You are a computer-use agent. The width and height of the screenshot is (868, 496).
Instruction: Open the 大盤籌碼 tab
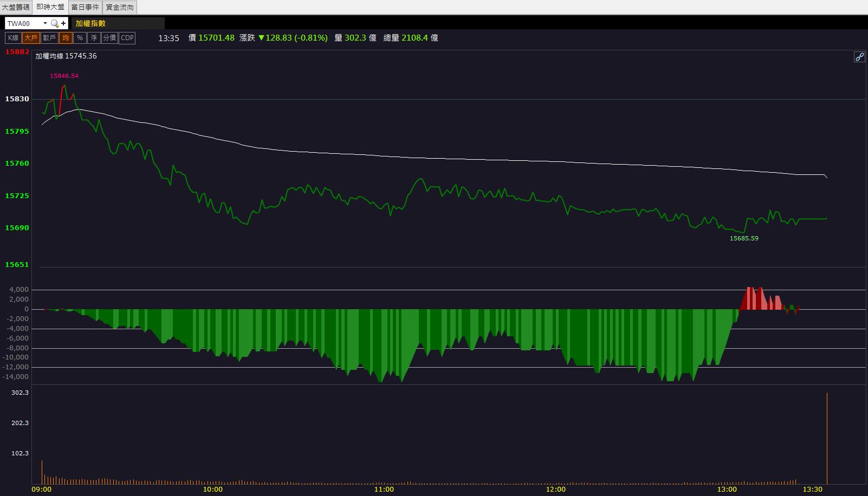16,7
